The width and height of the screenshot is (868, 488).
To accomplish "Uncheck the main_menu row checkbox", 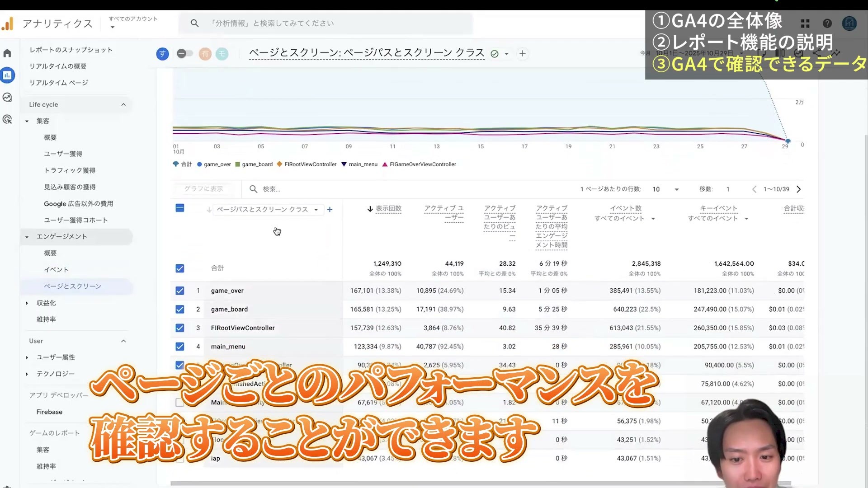I will [180, 347].
